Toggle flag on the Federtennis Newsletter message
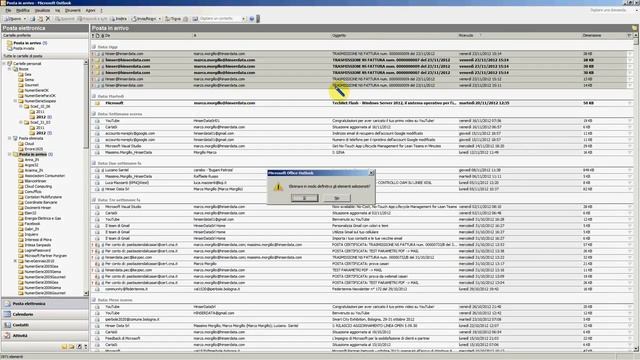This screenshot has height=360, width=640. point(629,289)
